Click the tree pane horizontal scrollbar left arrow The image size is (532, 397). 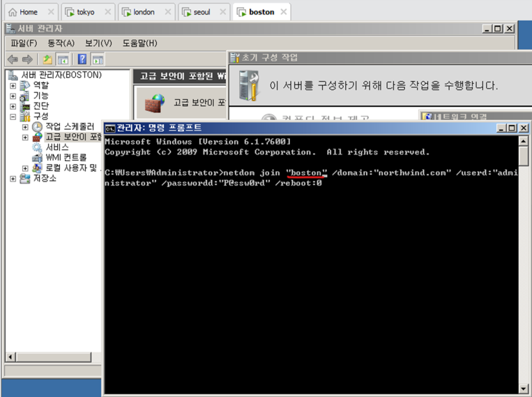(10, 357)
